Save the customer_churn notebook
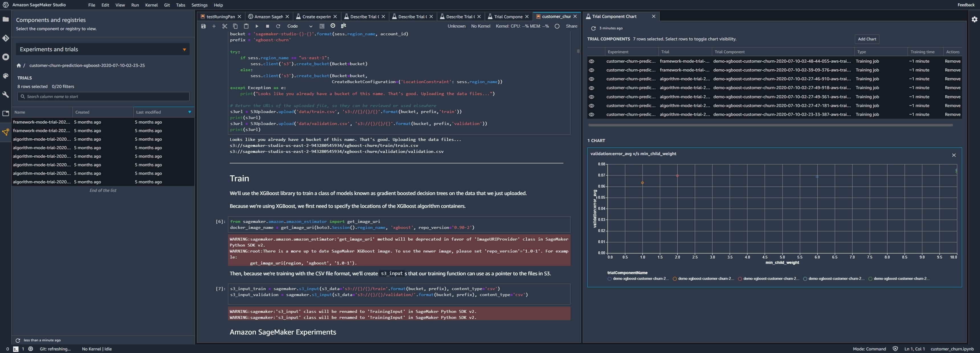Viewport: 980px width, 353px height. tap(203, 26)
